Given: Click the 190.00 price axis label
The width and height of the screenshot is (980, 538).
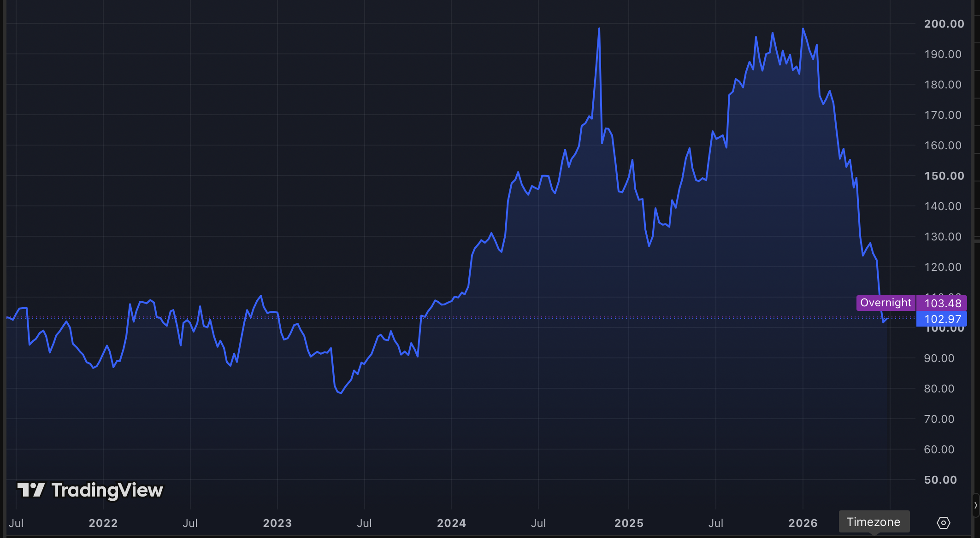Looking at the screenshot, I should (943, 54).
